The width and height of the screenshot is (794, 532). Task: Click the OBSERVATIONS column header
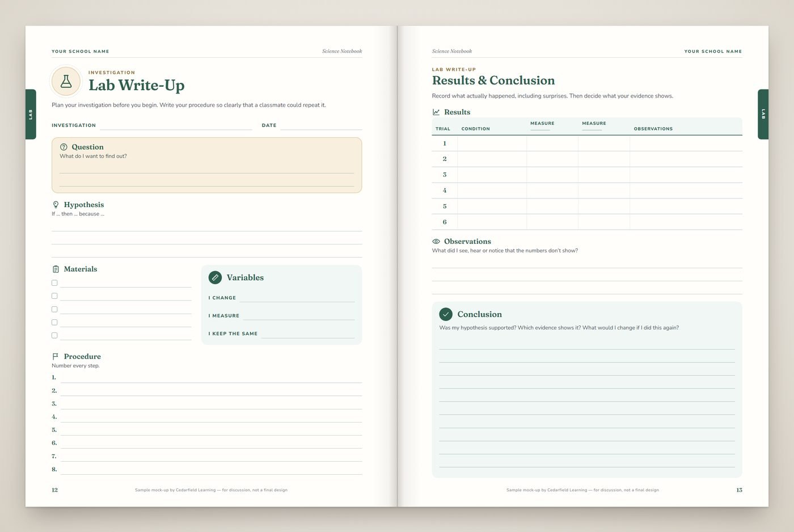click(x=653, y=129)
